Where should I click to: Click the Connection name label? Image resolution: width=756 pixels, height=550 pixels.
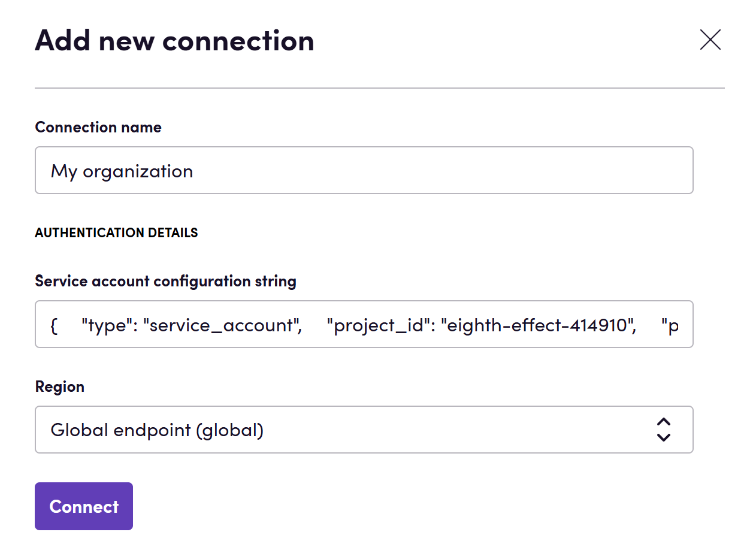click(98, 127)
